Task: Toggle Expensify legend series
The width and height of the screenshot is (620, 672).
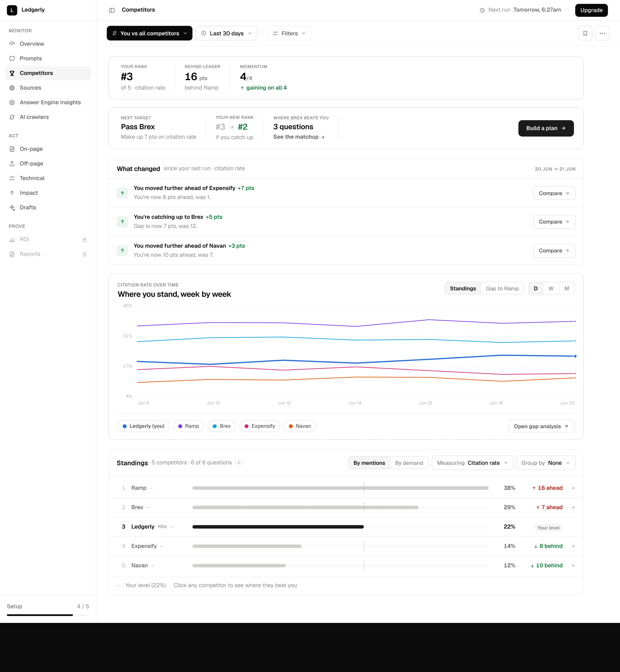Action: (x=260, y=426)
